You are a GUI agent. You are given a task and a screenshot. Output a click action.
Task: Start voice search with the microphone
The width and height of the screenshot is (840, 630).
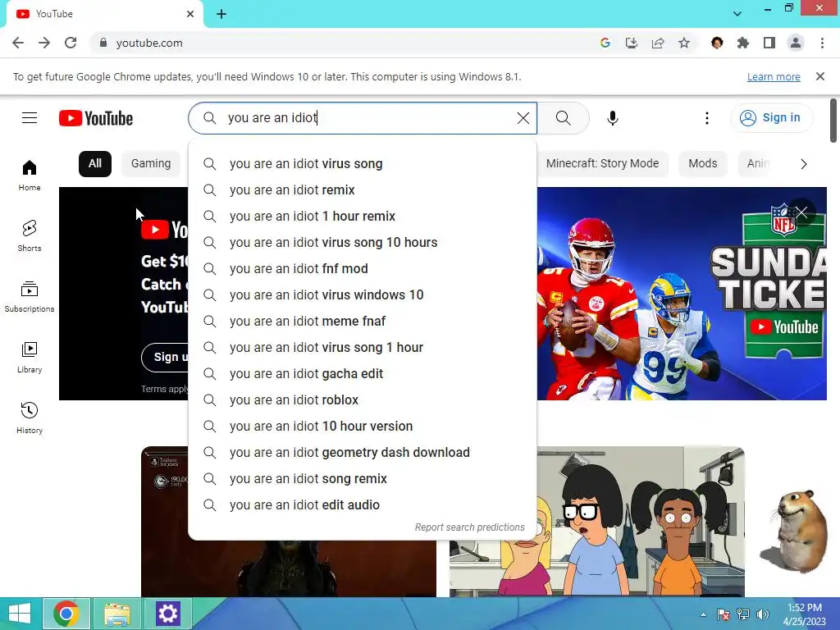coord(612,118)
